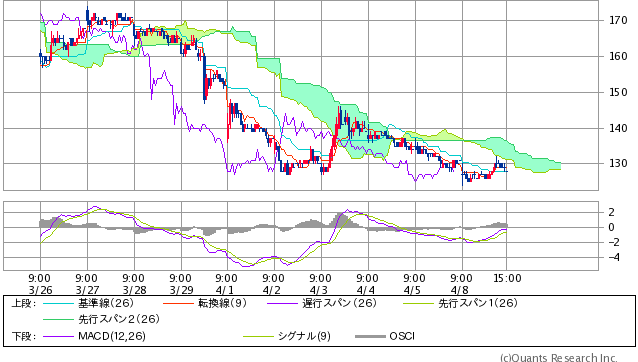638x362 pixels.
Task: Click the 4/1 date label
Action: [x=225, y=290]
